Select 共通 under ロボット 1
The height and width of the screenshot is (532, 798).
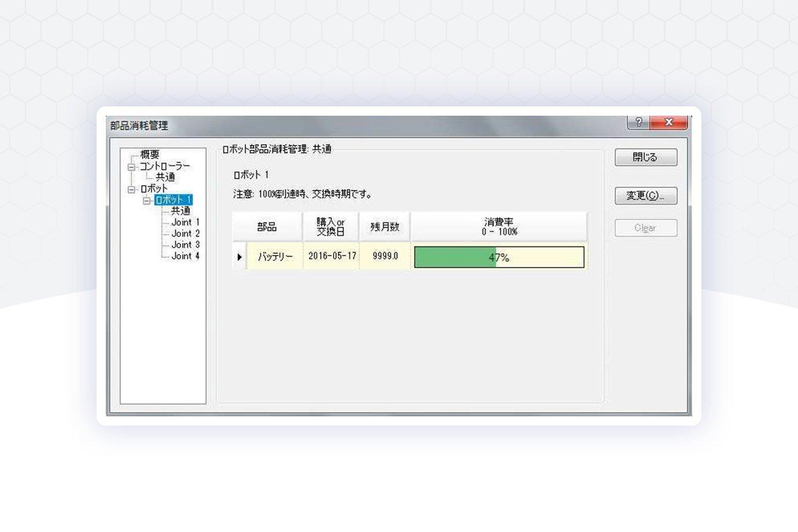(180, 211)
